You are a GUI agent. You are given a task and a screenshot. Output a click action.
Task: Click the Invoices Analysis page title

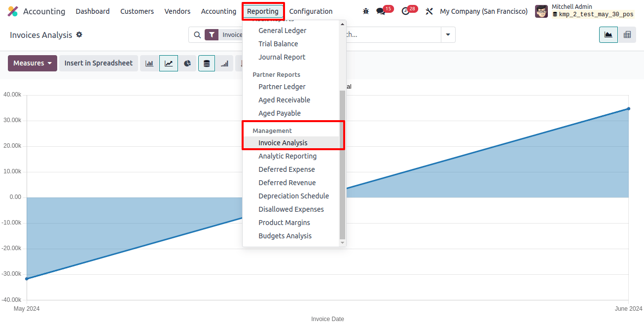tap(41, 35)
